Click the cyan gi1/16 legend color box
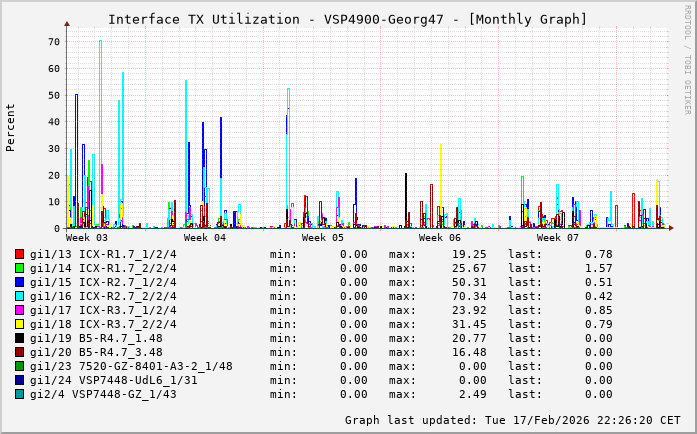The height and width of the screenshot is (434, 697). [20, 296]
